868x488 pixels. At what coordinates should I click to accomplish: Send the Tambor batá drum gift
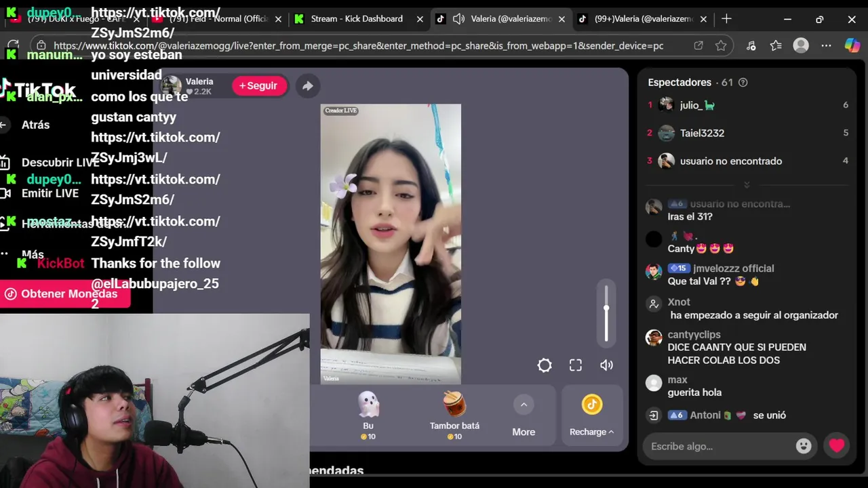[x=454, y=415]
